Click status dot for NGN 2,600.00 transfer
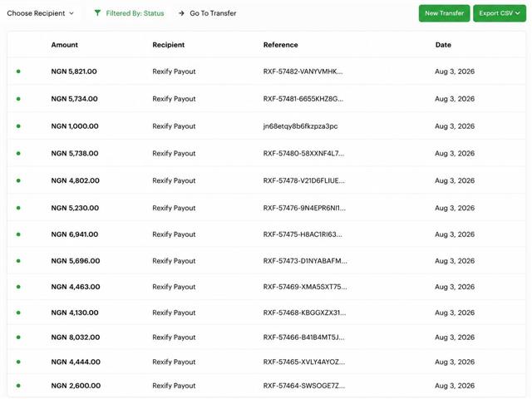Screen dimensions: 532x399 coord(18,386)
